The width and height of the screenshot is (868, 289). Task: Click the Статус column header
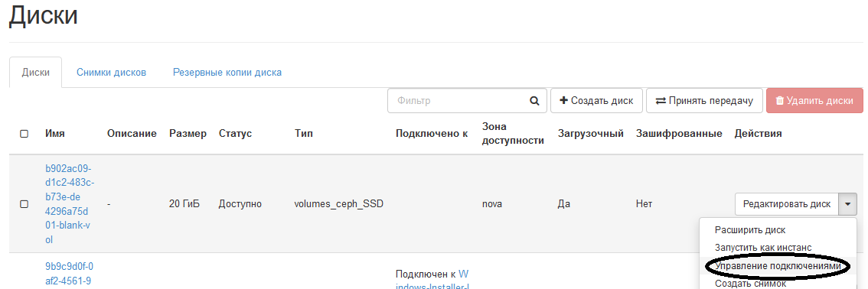(x=235, y=134)
